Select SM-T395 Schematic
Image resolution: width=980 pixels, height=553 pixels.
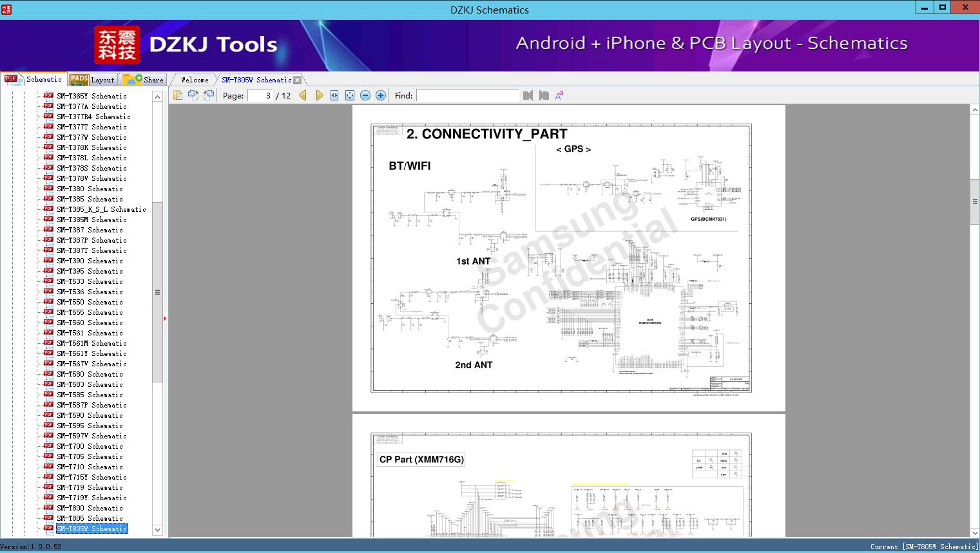coord(90,271)
